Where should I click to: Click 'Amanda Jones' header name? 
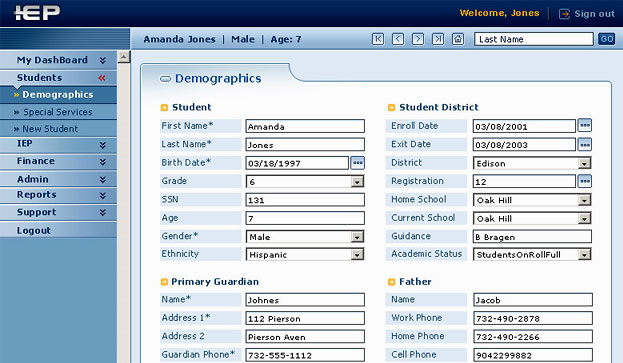pos(179,39)
